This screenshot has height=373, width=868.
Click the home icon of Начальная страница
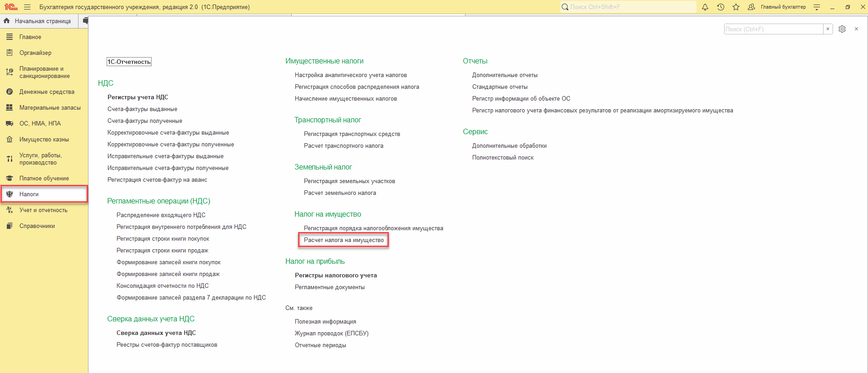(x=7, y=21)
